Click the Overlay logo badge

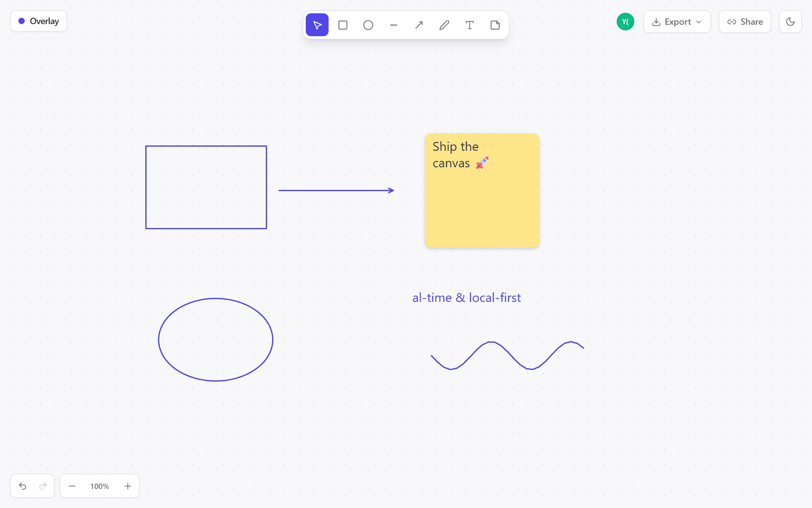pyautogui.click(x=39, y=21)
